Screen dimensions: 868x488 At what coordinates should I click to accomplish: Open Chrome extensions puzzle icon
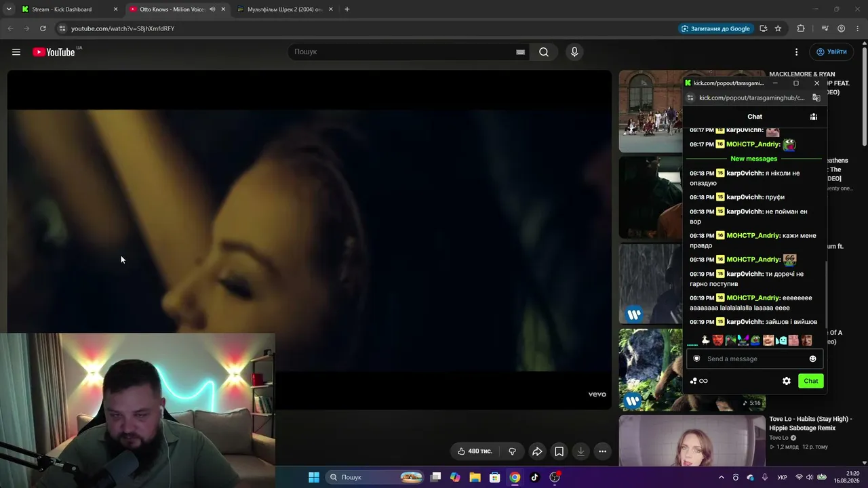(801, 28)
